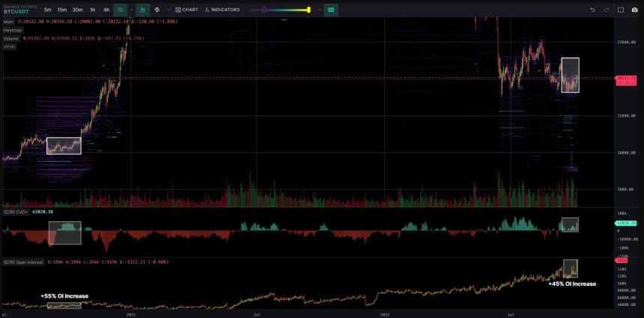
Task: Toggle the VPVR indicator label
Action: click(10, 46)
